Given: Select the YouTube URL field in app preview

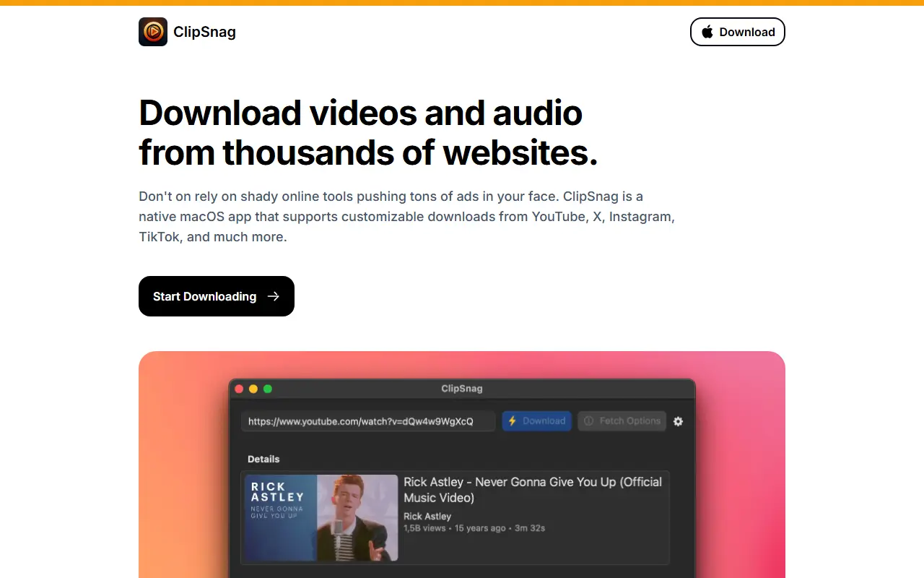Looking at the screenshot, I should point(368,421).
